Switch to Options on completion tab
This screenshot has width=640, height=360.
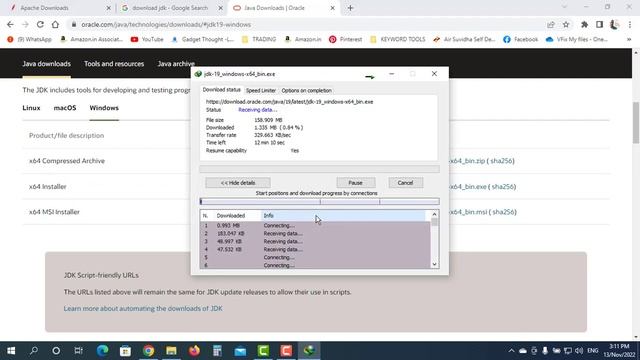coord(307,91)
